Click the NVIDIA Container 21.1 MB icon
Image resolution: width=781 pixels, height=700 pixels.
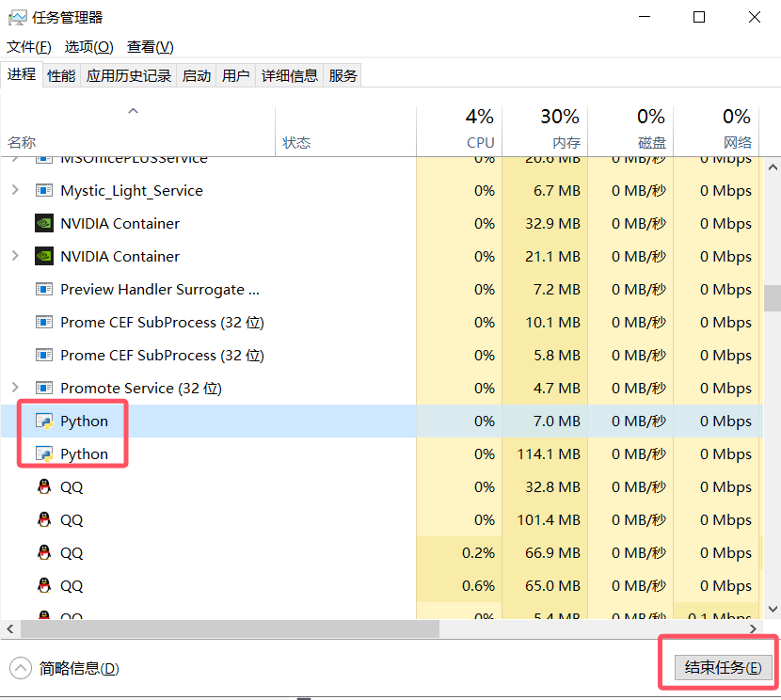[x=44, y=257]
